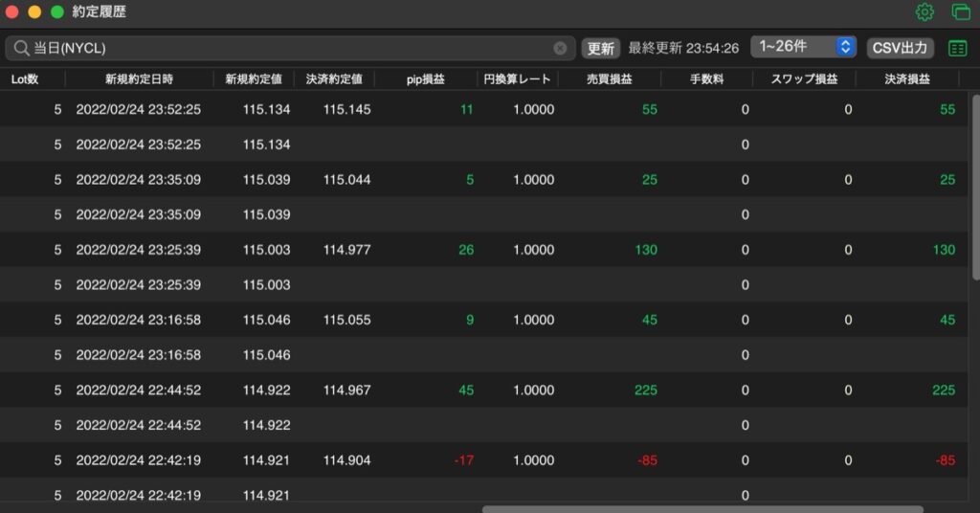Image resolution: width=980 pixels, height=513 pixels.
Task: Click the 売買損益 value -85
Action: pos(648,460)
